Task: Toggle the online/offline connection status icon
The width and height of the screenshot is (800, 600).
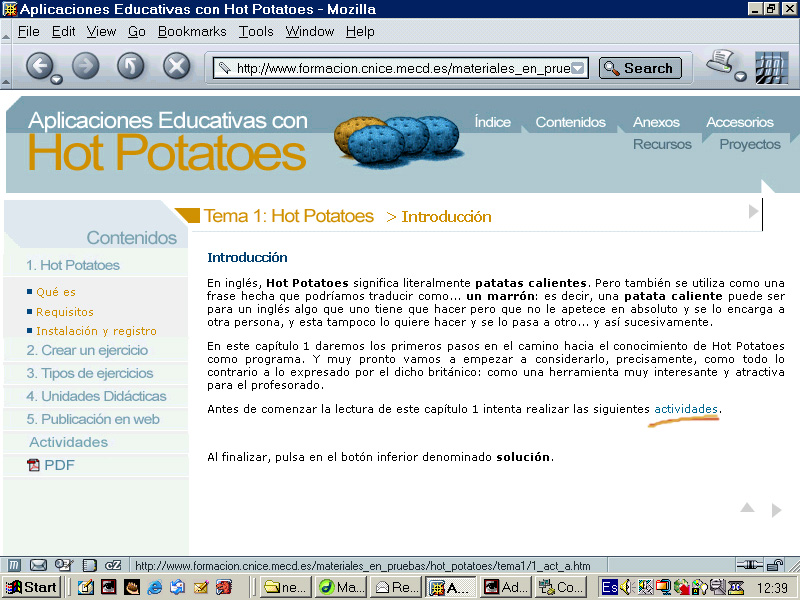Action: [x=752, y=565]
